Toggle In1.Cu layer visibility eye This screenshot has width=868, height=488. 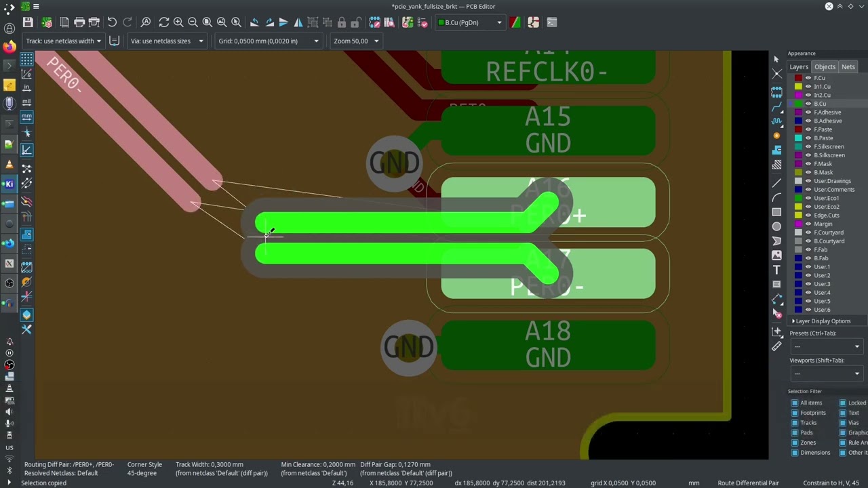tap(808, 87)
